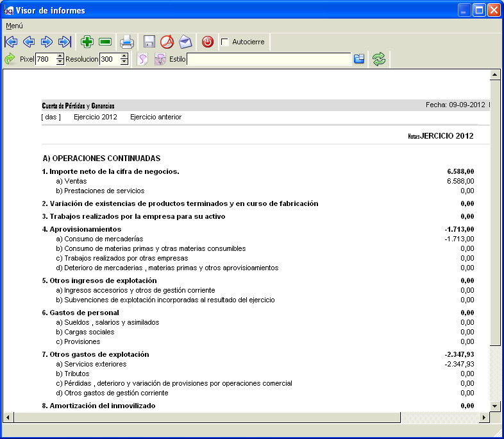Browse for a style file with folder icon
Viewport: 504px width, 439px height.
point(359,59)
